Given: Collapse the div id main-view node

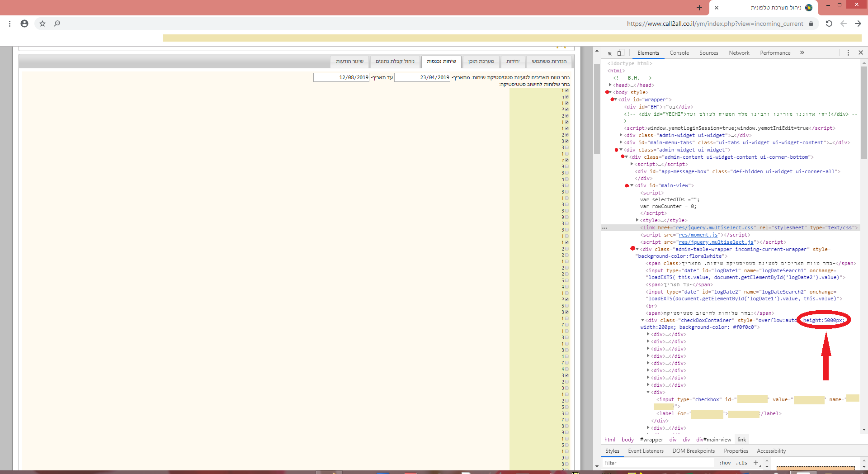Looking at the screenshot, I should coord(632,185).
